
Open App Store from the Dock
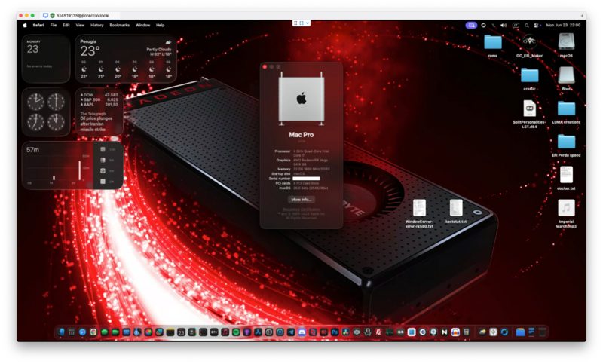point(258,332)
